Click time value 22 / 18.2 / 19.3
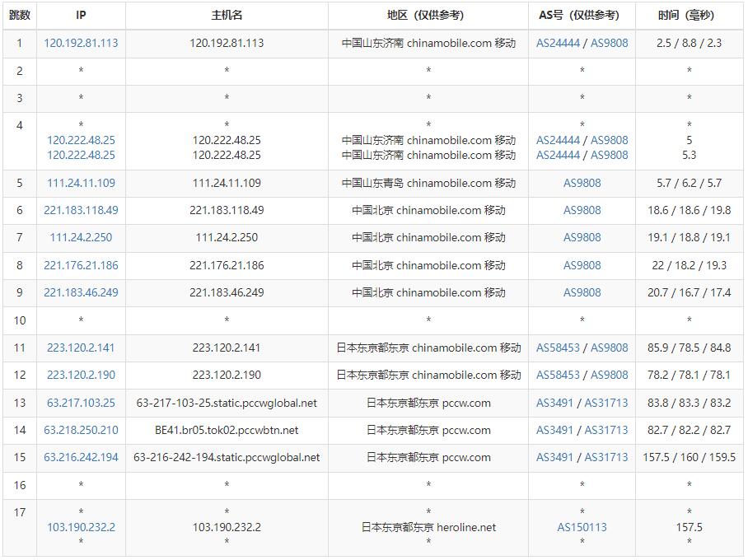 click(689, 265)
